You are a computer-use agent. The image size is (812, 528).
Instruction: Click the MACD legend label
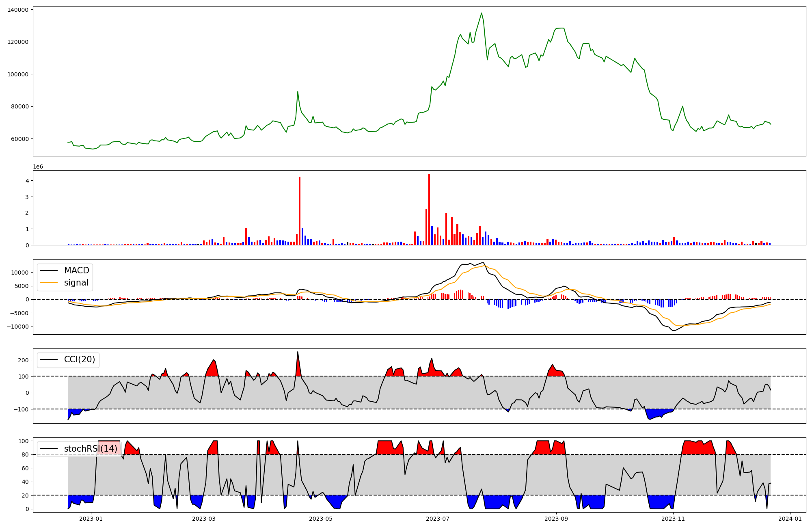[x=76, y=270]
